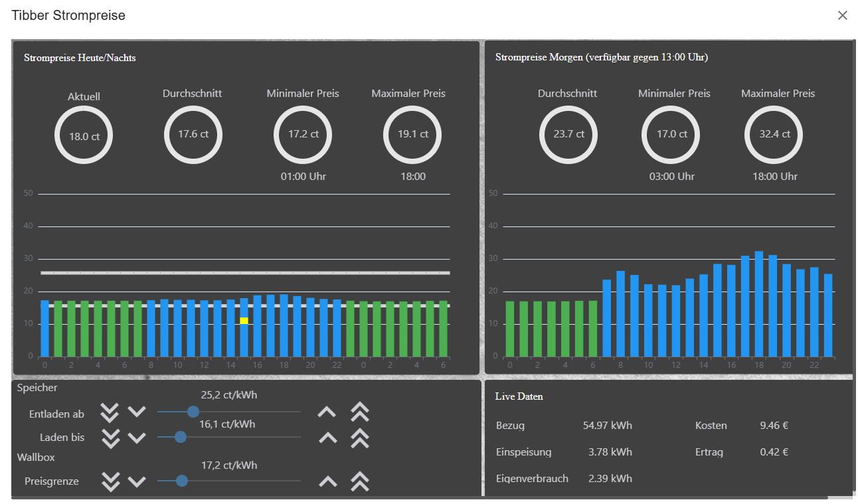Click double-down arrows for Wallbox Preisgrenze

point(110,481)
